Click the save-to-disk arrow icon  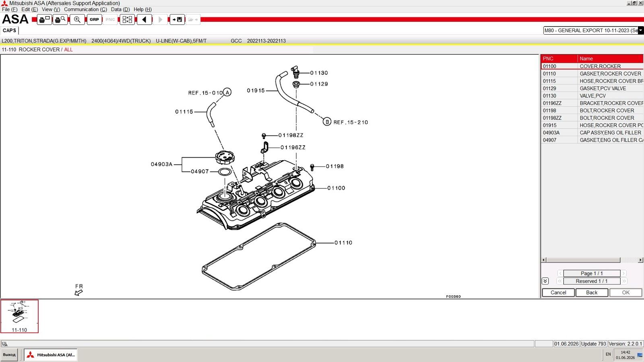point(177,19)
